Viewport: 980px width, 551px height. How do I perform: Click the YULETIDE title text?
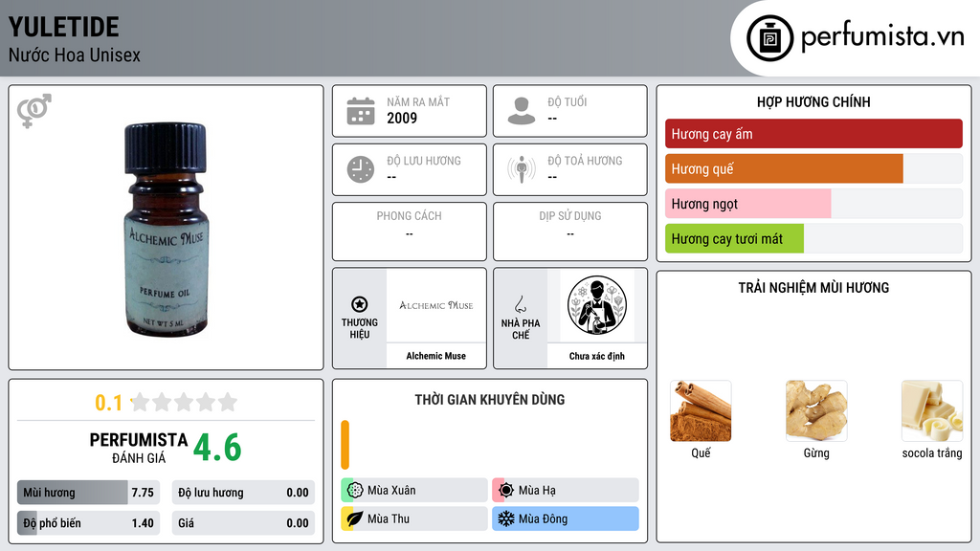point(64,27)
